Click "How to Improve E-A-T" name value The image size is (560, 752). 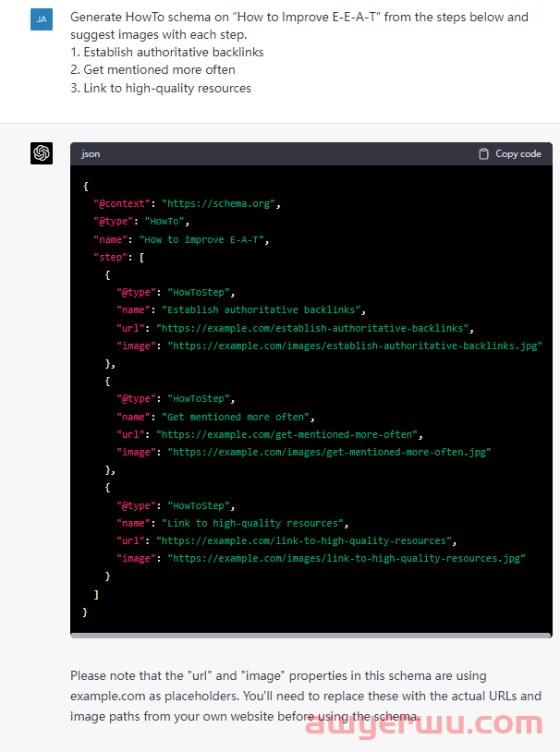(x=201, y=239)
